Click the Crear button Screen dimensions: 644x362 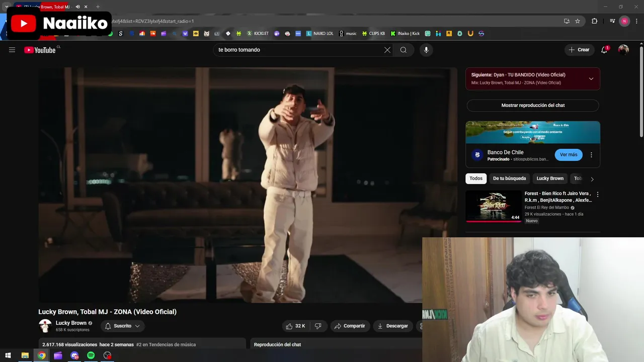[579, 50]
